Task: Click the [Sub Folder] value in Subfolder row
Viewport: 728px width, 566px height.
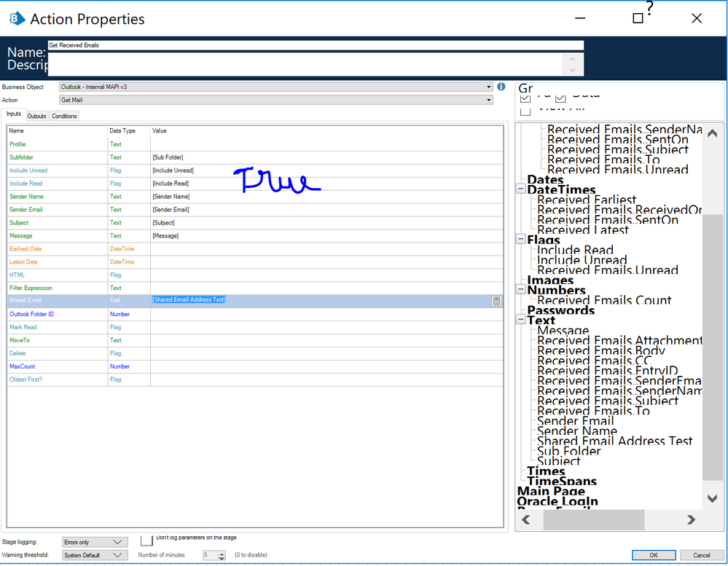Action: pyautogui.click(x=168, y=157)
